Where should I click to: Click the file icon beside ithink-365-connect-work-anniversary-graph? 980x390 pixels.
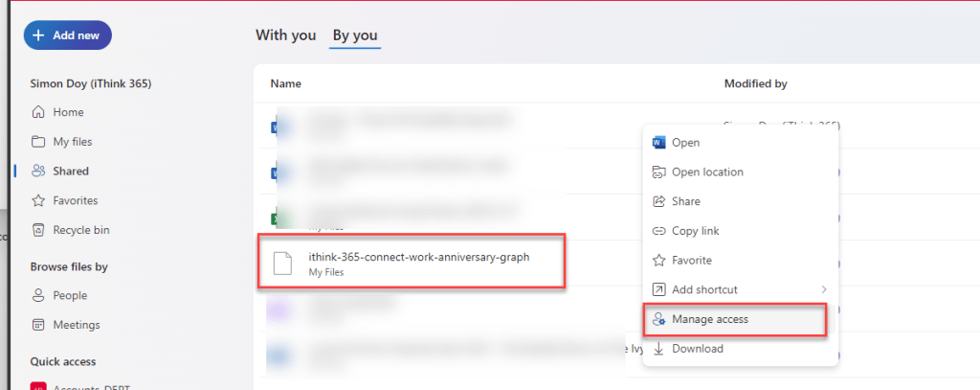coord(282,264)
